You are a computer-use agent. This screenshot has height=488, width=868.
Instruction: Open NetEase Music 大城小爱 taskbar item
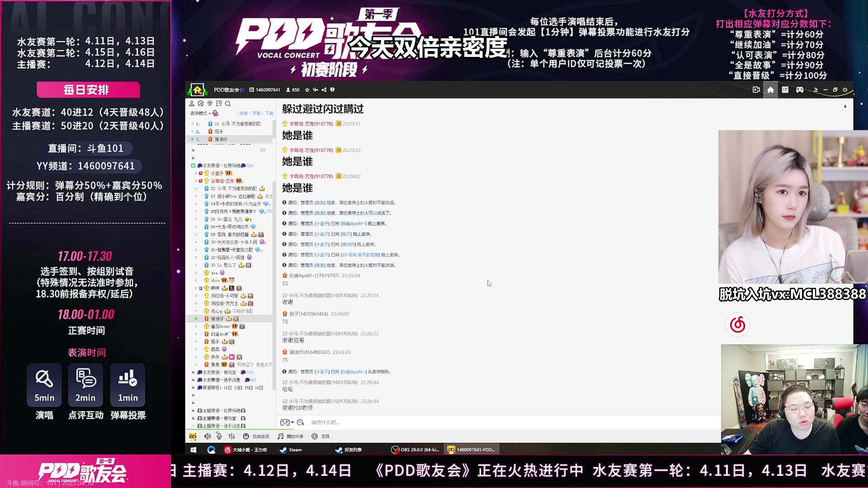pos(246,450)
